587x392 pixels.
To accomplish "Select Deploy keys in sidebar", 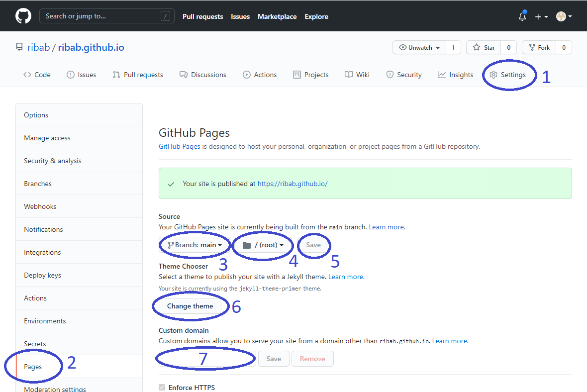I will [x=79, y=275].
